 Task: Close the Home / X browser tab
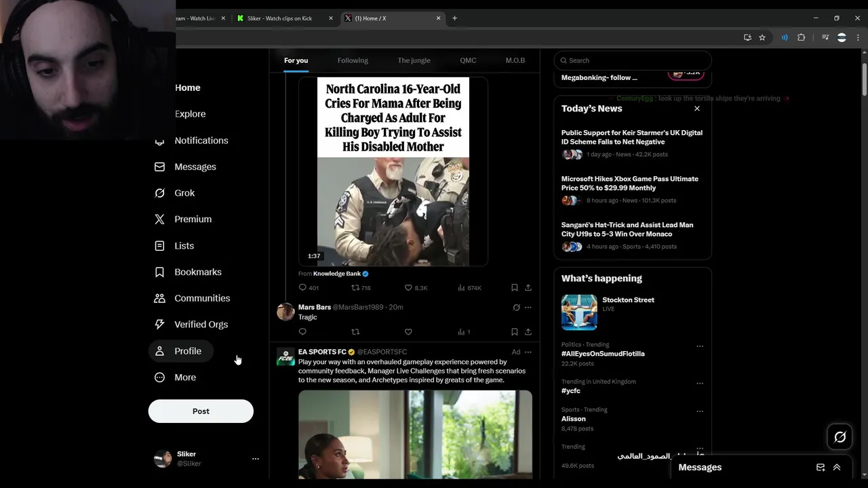click(x=438, y=18)
